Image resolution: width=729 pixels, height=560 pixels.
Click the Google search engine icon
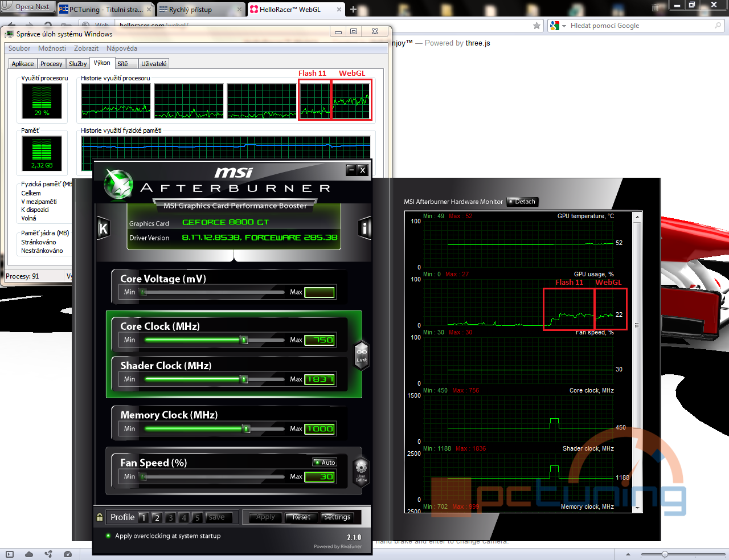pyautogui.click(x=554, y=26)
